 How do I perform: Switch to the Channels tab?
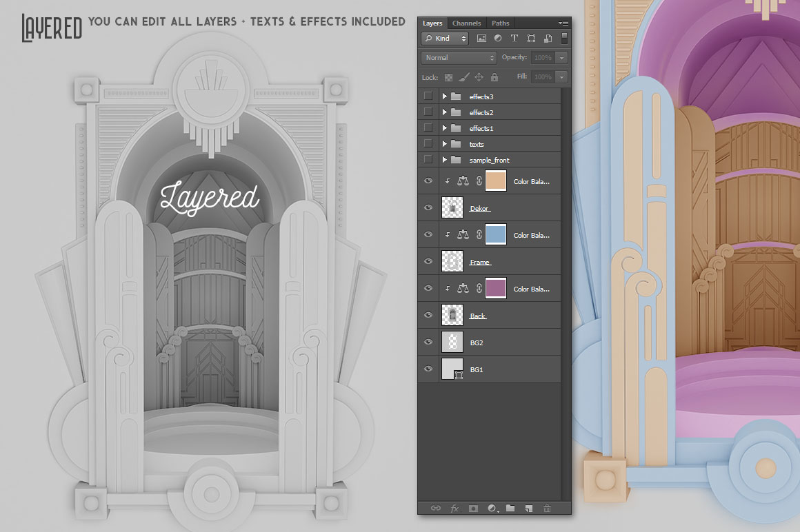(x=466, y=23)
